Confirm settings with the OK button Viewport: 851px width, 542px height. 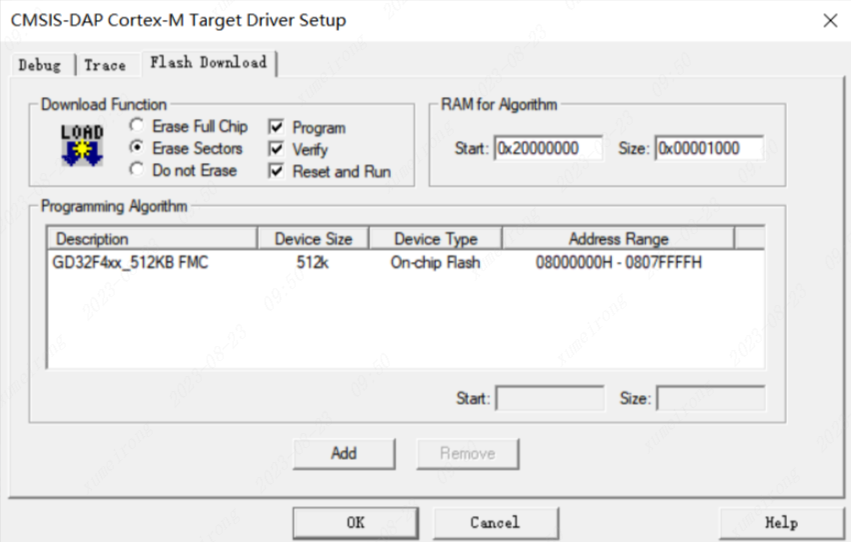click(x=355, y=523)
